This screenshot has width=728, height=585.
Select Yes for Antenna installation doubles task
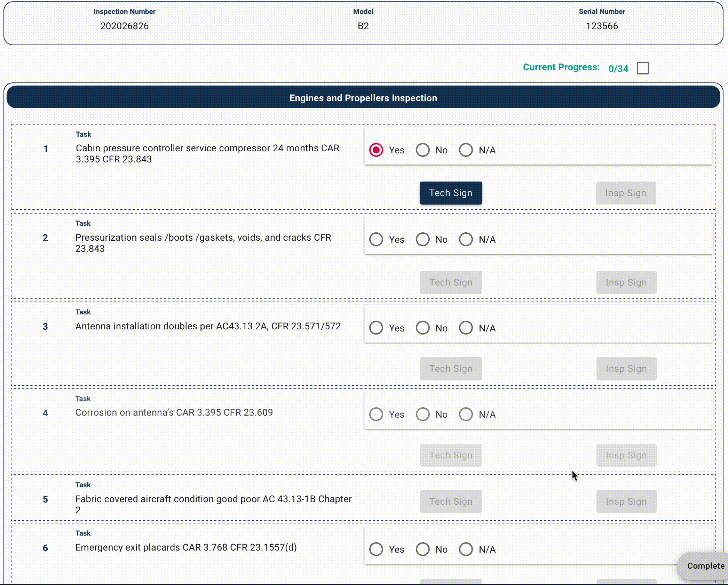tap(376, 328)
